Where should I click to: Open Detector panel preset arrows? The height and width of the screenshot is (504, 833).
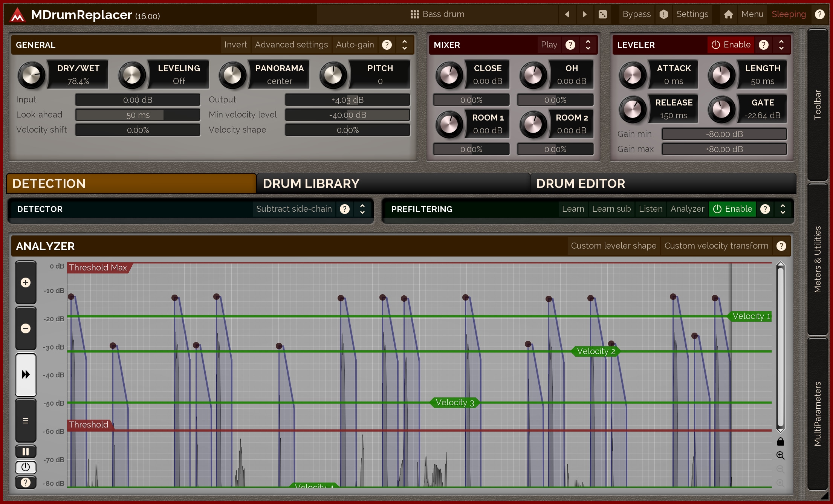pyautogui.click(x=362, y=209)
